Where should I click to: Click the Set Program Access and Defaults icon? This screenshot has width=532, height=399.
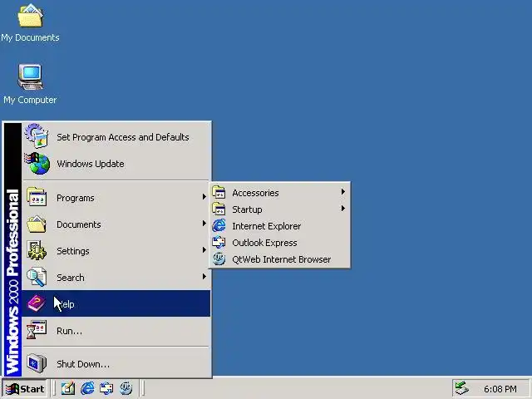(37, 136)
